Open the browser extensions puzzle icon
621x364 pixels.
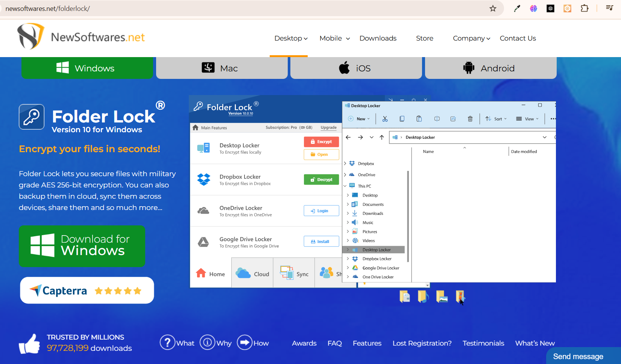tap(585, 8)
